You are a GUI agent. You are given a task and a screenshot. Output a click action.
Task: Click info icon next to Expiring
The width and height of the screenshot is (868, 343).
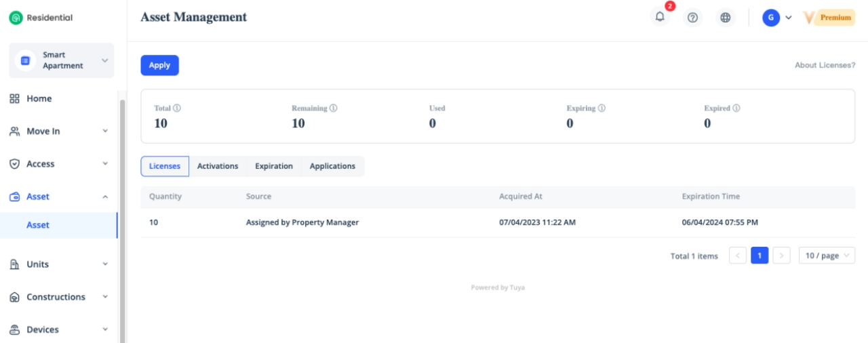(601, 108)
